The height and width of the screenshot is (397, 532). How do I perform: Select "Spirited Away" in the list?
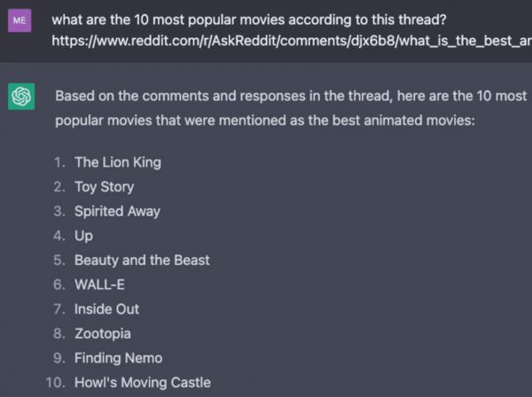(117, 212)
